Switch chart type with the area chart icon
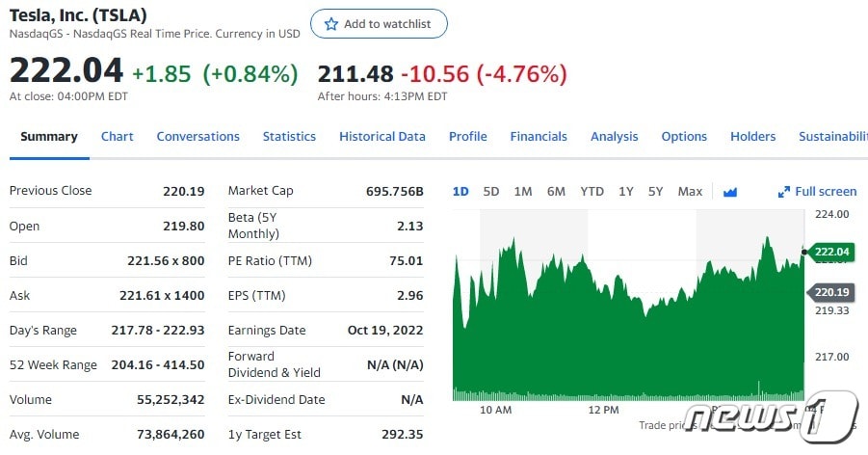The height and width of the screenshot is (455, 868). [x=730, y=192]
